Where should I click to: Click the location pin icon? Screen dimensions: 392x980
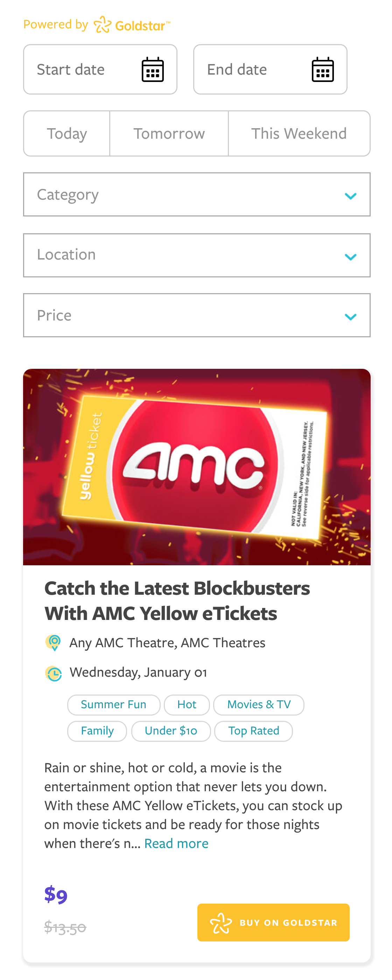[x=53, y=643]
